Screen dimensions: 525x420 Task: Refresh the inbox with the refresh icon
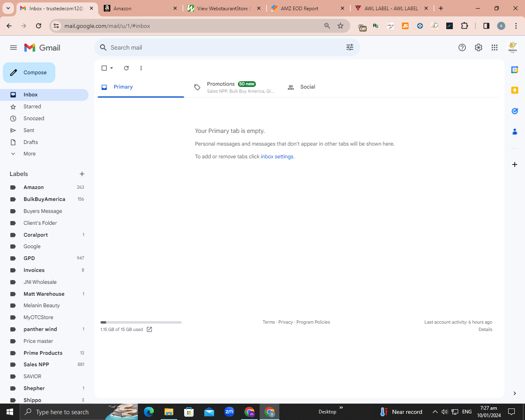(126, 68)
